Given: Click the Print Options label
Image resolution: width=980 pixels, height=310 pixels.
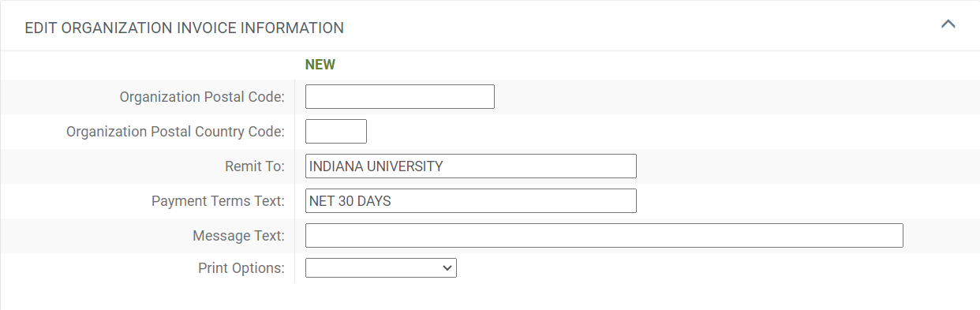Looking at the screenshot, I should [241, 268].
